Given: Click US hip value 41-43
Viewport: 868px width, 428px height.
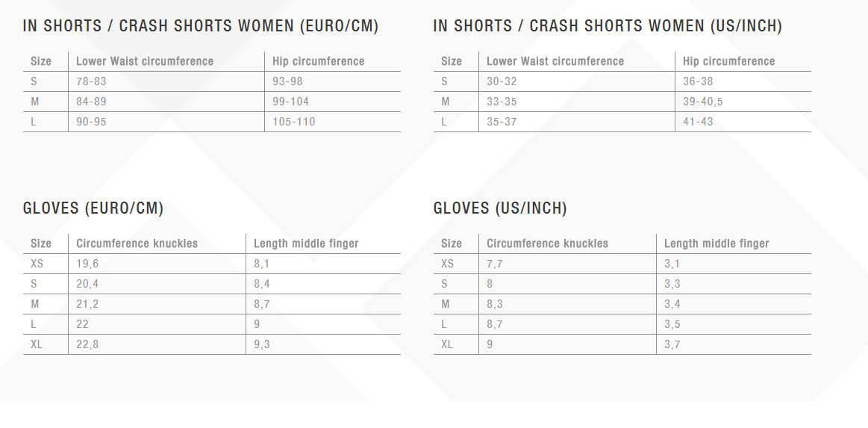Looking at the screenshot, I should pyautogui.click(x=698, y=122).
